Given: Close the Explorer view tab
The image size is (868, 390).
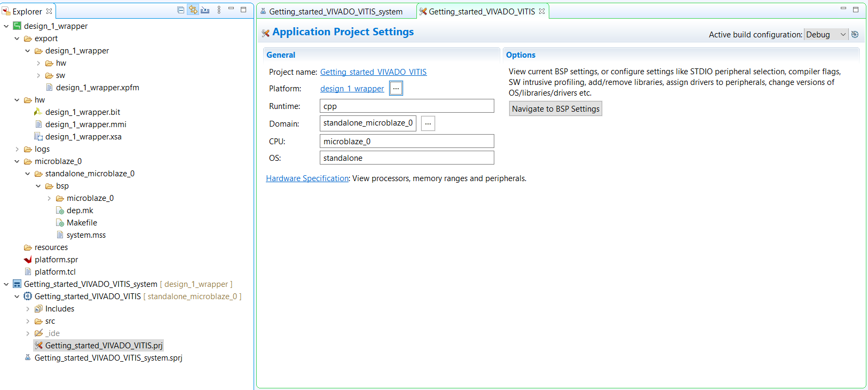Looking at the screenshot, I should coord(49,11).
